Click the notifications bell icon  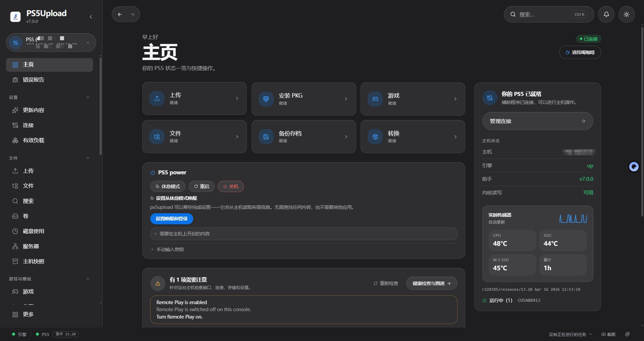pos(606,14)
